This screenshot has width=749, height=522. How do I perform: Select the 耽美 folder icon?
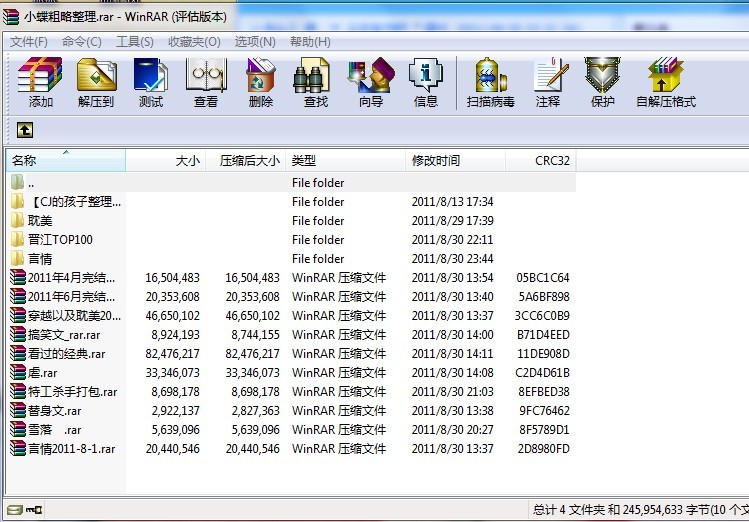tap(17, 220)
